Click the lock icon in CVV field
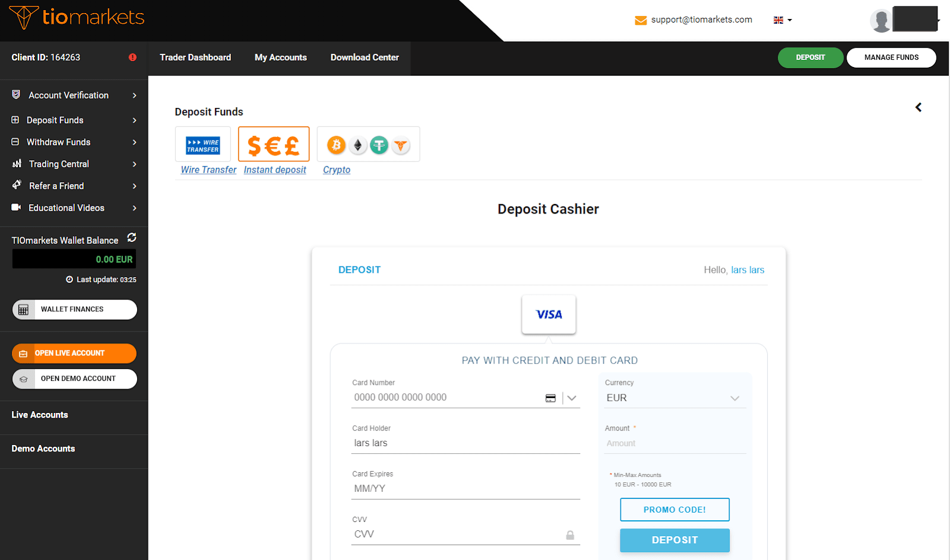 (x=570, y=535)
